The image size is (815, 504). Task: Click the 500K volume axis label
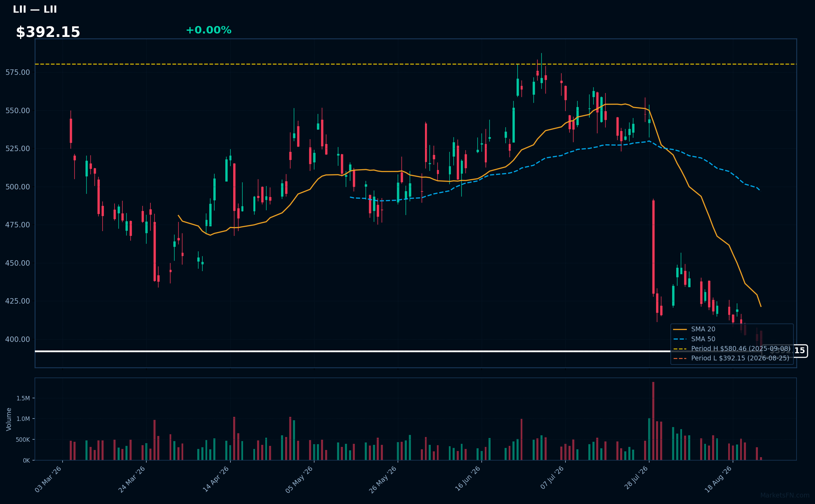click(x=23, y=440)
